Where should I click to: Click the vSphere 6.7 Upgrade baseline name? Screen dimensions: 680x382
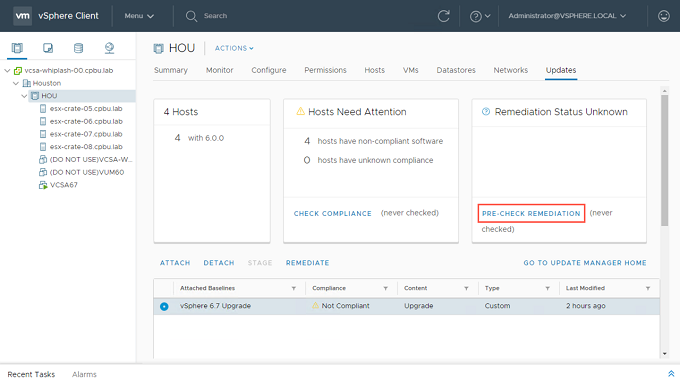point(216,306)
